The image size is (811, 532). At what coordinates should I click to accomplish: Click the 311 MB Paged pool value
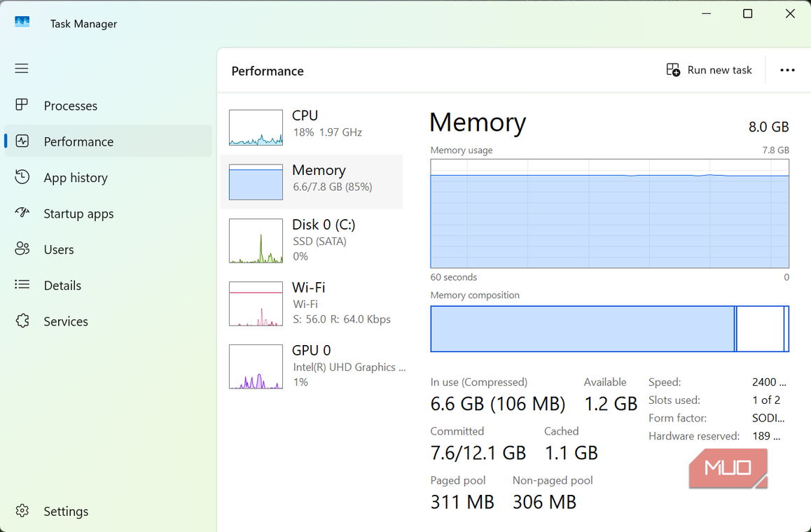tap(462, 502)
